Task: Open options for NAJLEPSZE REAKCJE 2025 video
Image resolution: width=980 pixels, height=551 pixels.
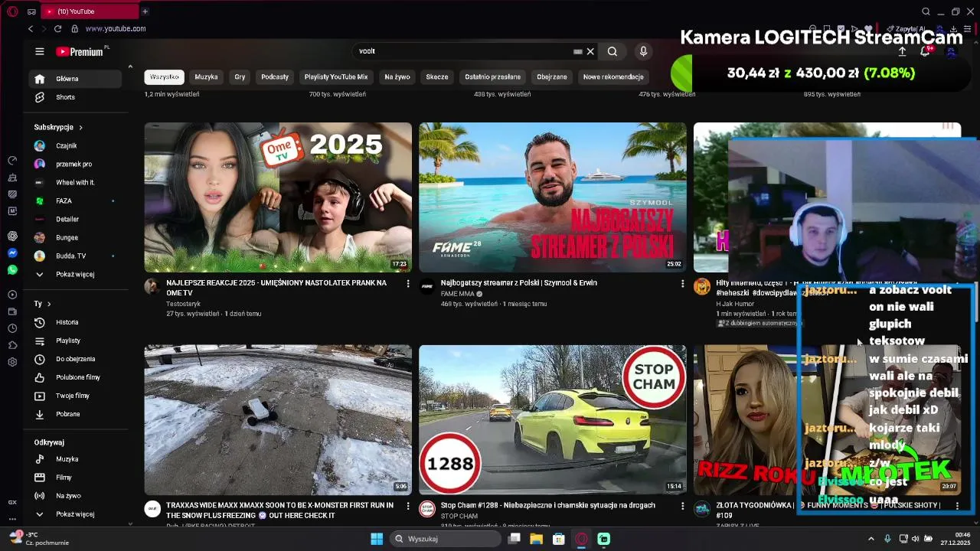Action: click(x=408, y=284)
